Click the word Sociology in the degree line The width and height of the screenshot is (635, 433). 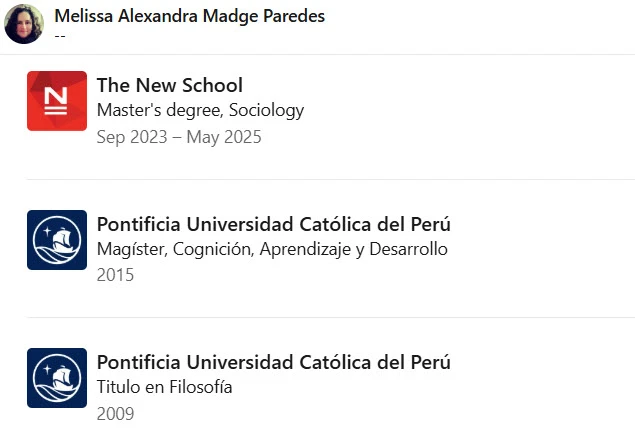click(x=266, y=110)
